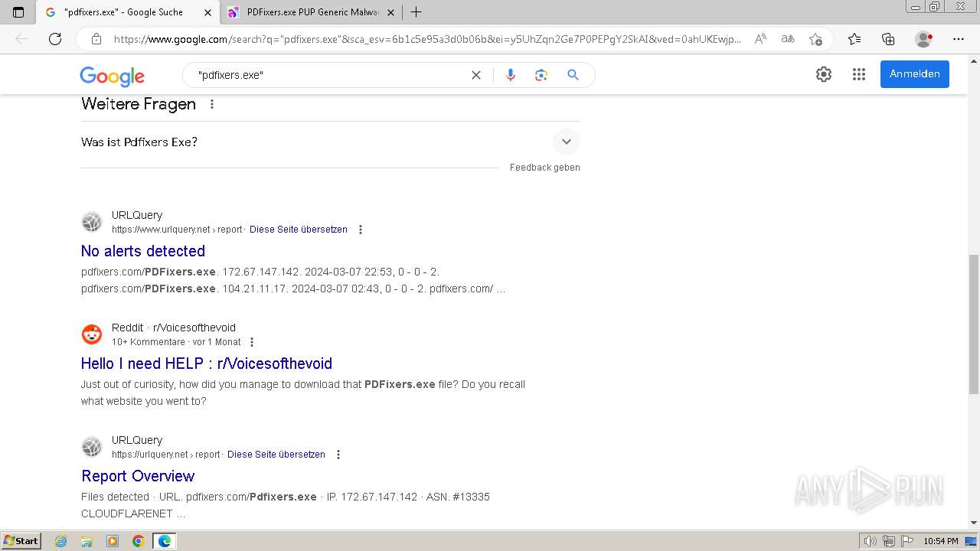Open the Collections icon
Image resolution: width=980 pixels, height=551 pixels.
888,39
